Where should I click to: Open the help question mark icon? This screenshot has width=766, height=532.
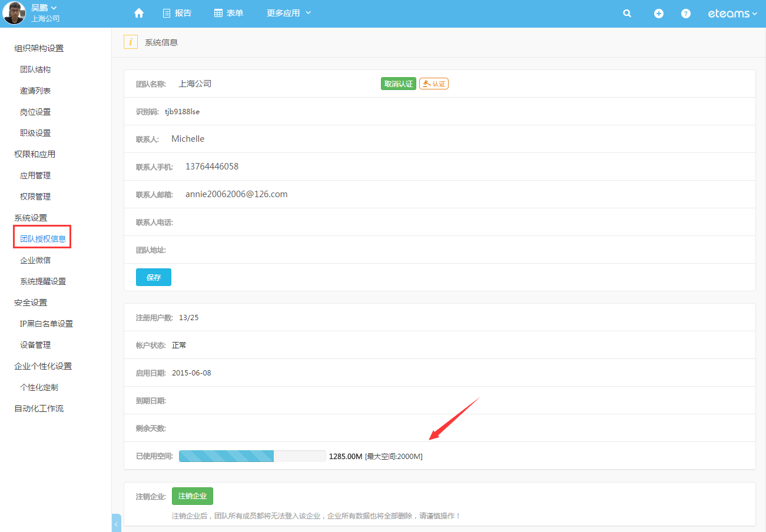686,13
